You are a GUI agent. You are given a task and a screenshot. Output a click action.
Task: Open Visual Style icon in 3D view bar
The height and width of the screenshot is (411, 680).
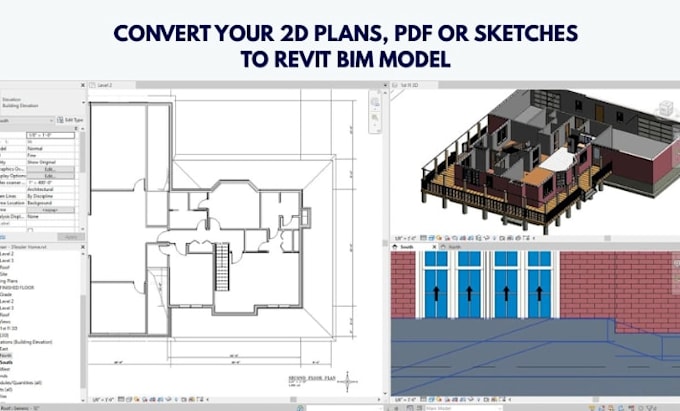pos(432,238)
